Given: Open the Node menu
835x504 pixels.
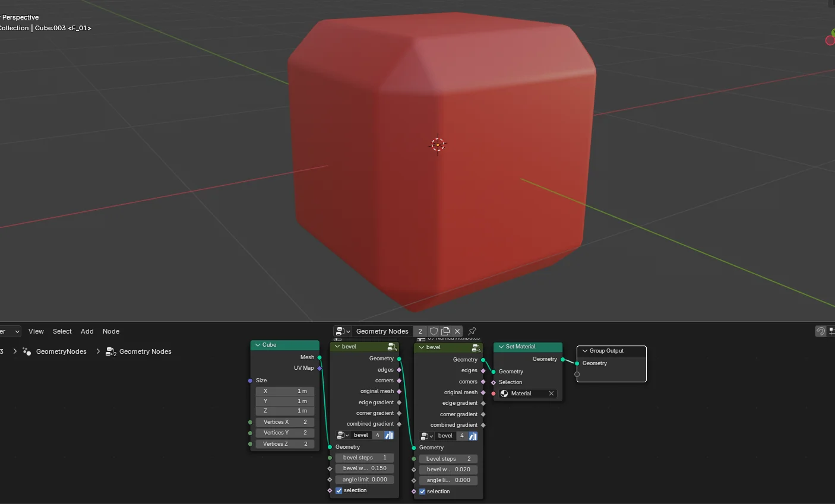Looking at the screenshot, I should (110, 331).
